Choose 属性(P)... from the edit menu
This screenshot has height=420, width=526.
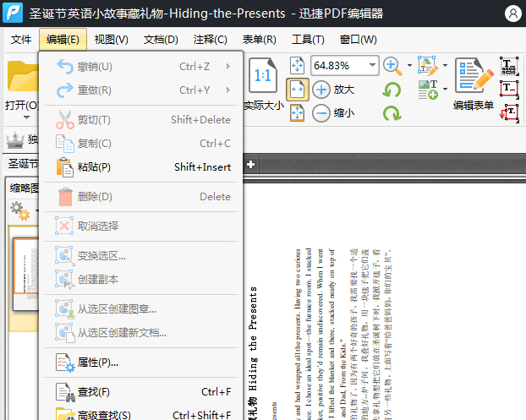coord(141,363)
